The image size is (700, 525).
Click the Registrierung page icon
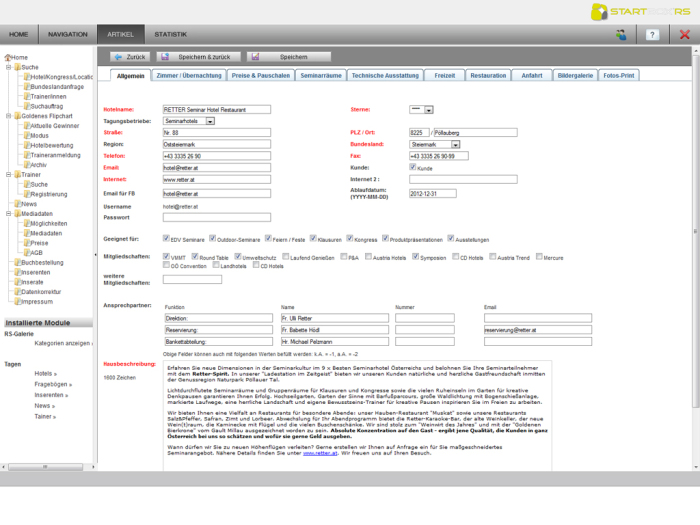point(27,194)
